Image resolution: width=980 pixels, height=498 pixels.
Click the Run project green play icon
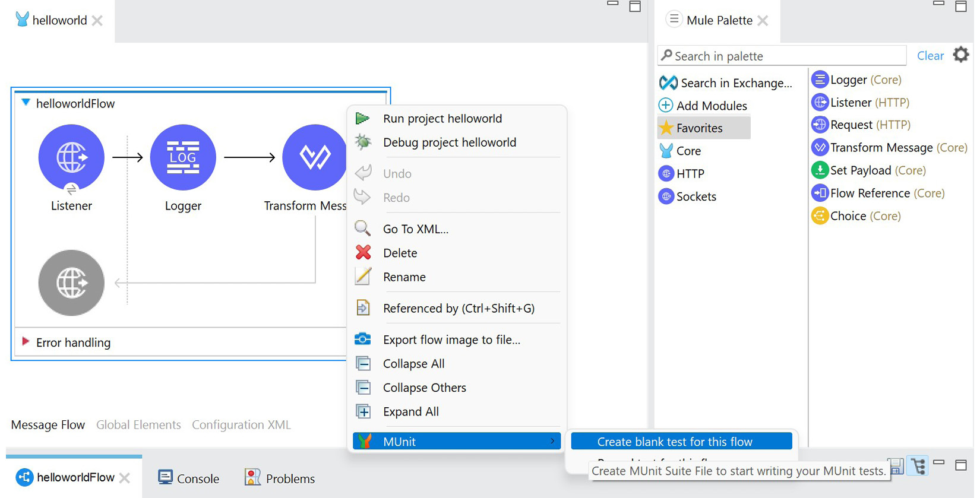[x=362, y=118]
